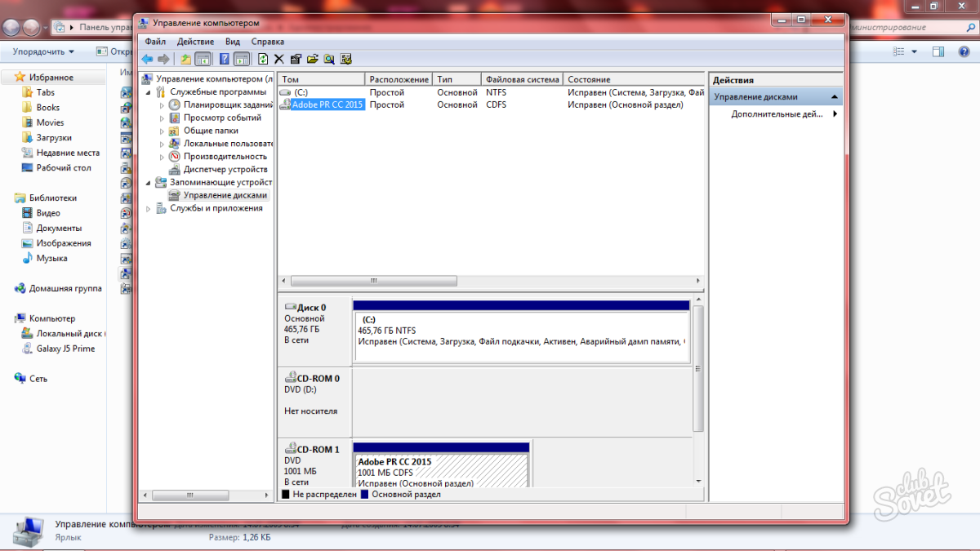Toggle the Action pane show/hide button
This screenshot has height=551, width=980.
point(242,59)
